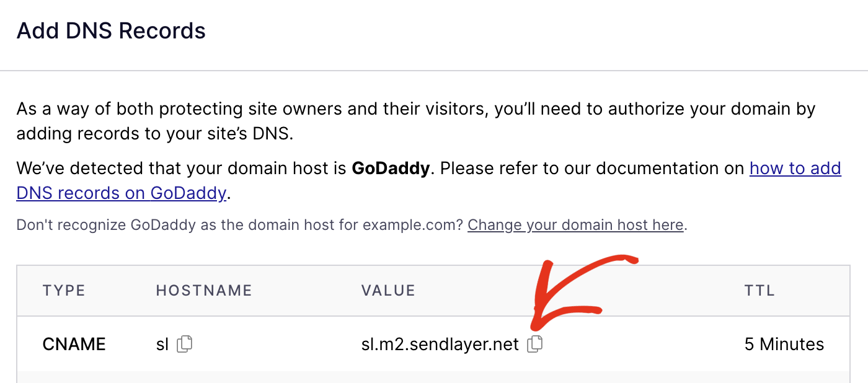Select the VALUE column header
This screenshot has width=868, height=383.
click(x=388, y=290)
